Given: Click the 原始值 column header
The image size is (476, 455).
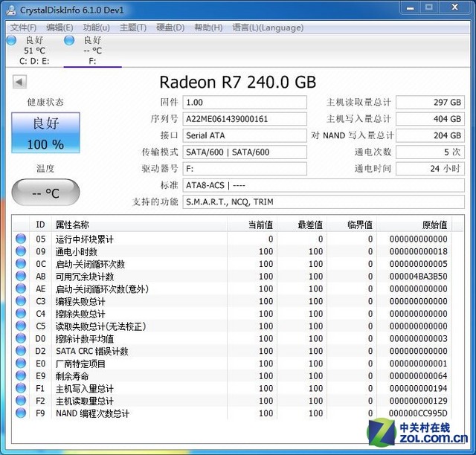Looking at the screenshot, I should click(414, 225).
